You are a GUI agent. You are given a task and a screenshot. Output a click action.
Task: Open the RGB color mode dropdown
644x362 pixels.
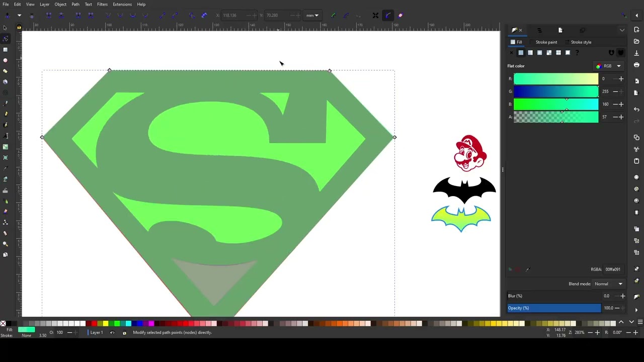click(609, 66)
